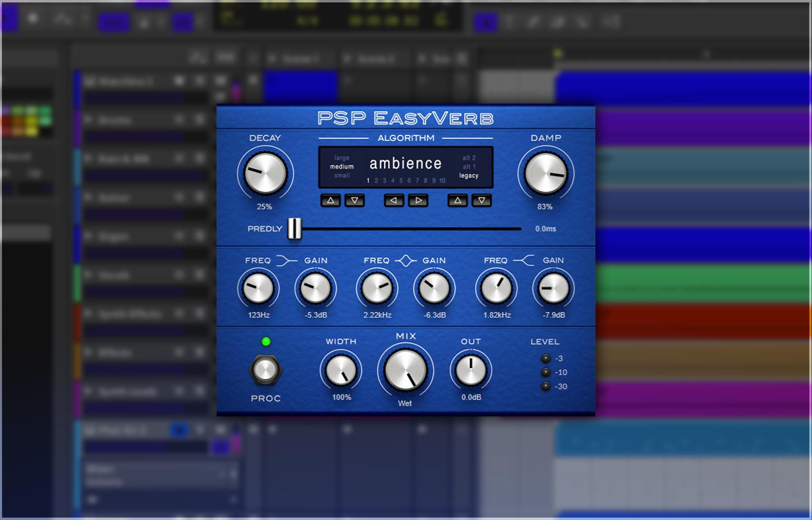Click the large MIX knob
Screen dimensions: 812x520
point(406,370)
